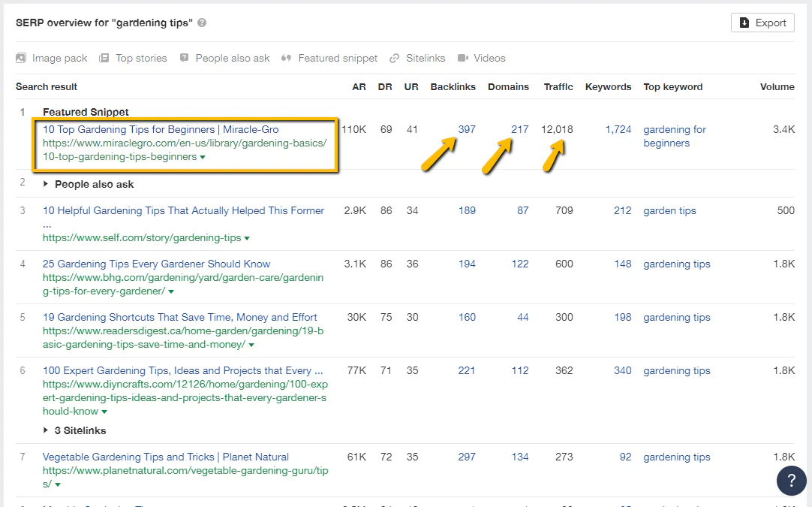Click the Sitelinks chain icon
The height and width of the screenshot is (507, 812).
point(394,58)
